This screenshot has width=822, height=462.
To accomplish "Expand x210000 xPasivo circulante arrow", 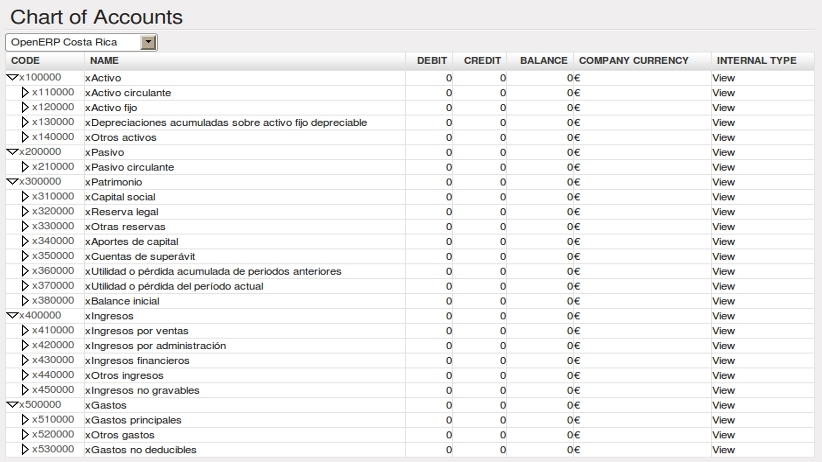I will [x=25, y=167].
